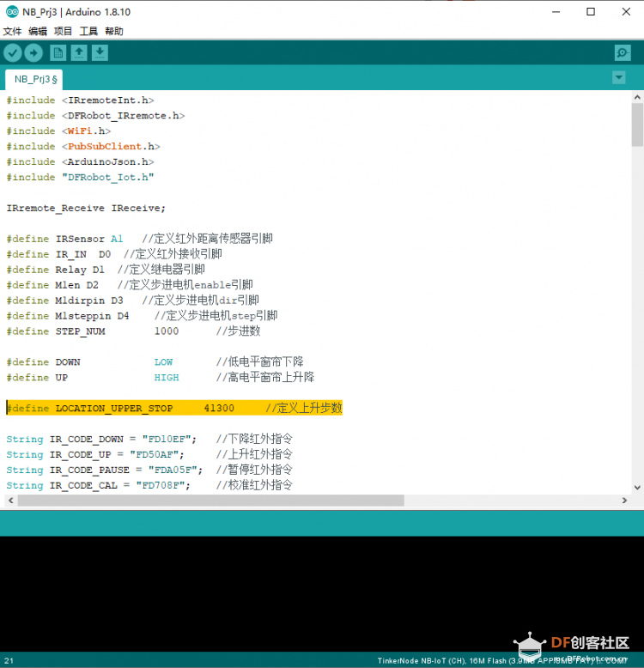Click the TinkerNode NB-IoT board status text
This screenshot has width=644, height=668.
pos(502,661)
